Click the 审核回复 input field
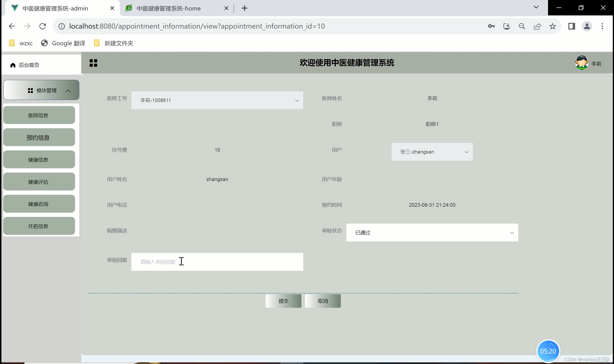This screenshot has width=614, height=364. pyautogui.click(x=217, y=262)
